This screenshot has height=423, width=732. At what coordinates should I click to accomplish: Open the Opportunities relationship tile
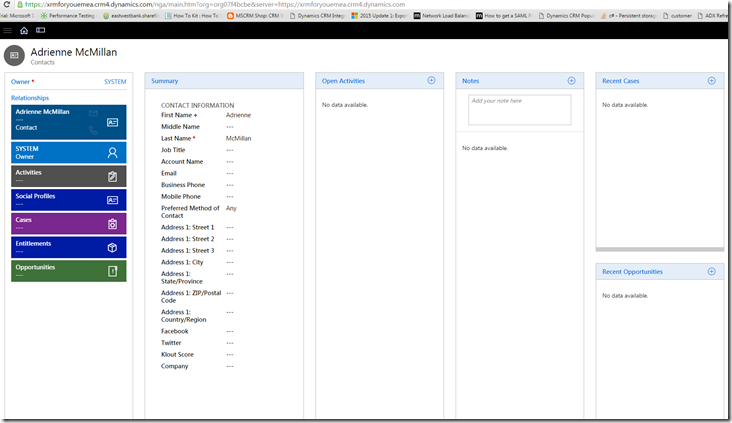tap(69, 271)
